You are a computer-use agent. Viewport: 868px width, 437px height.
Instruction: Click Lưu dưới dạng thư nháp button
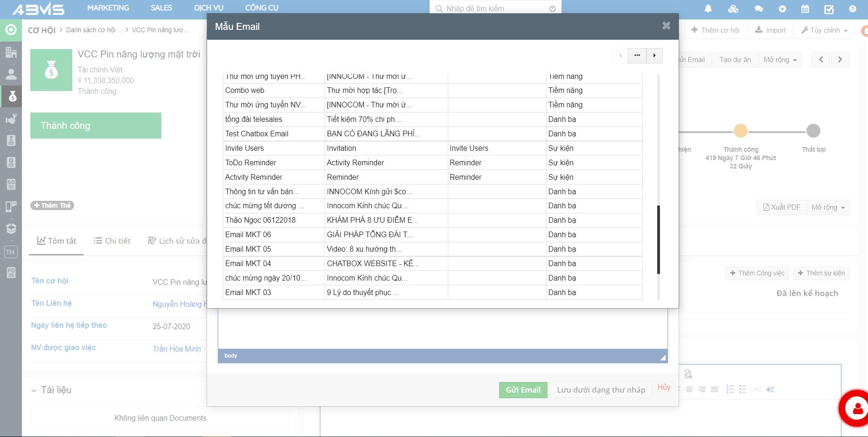[x=601, y=390]
